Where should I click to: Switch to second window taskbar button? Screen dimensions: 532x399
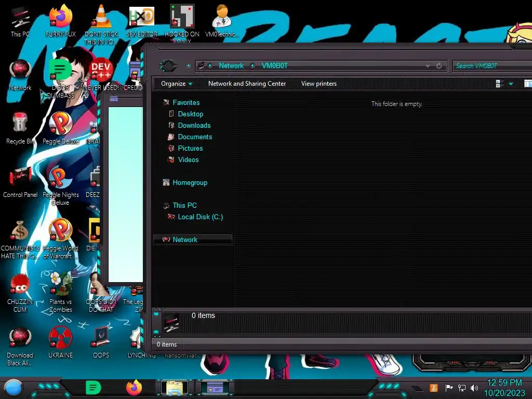click(x=215, y=388)
